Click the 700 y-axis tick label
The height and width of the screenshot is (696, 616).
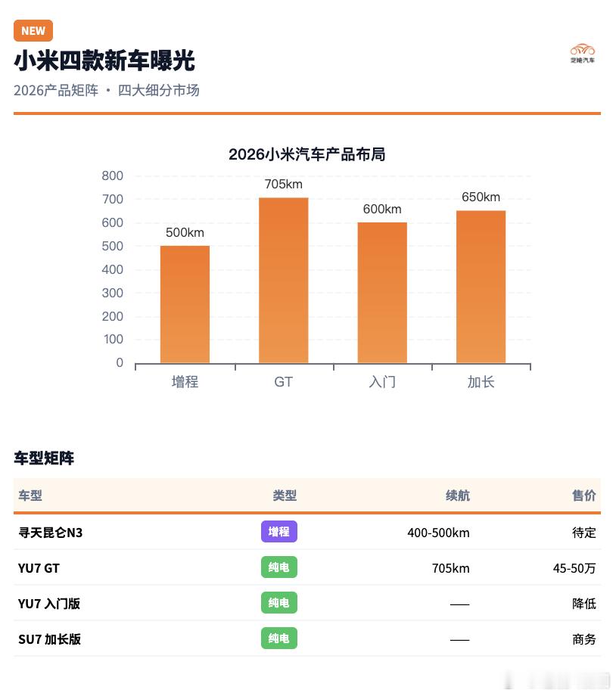[112, 199]
